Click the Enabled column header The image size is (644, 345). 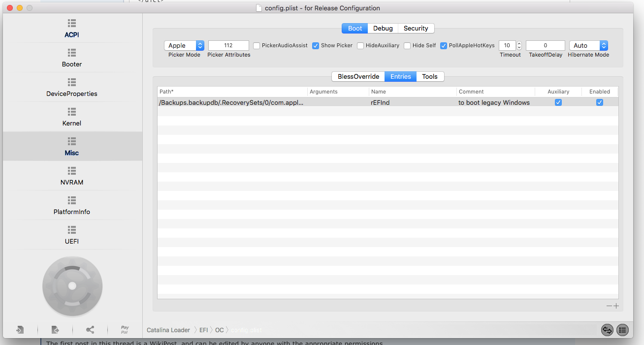point(600,92)
